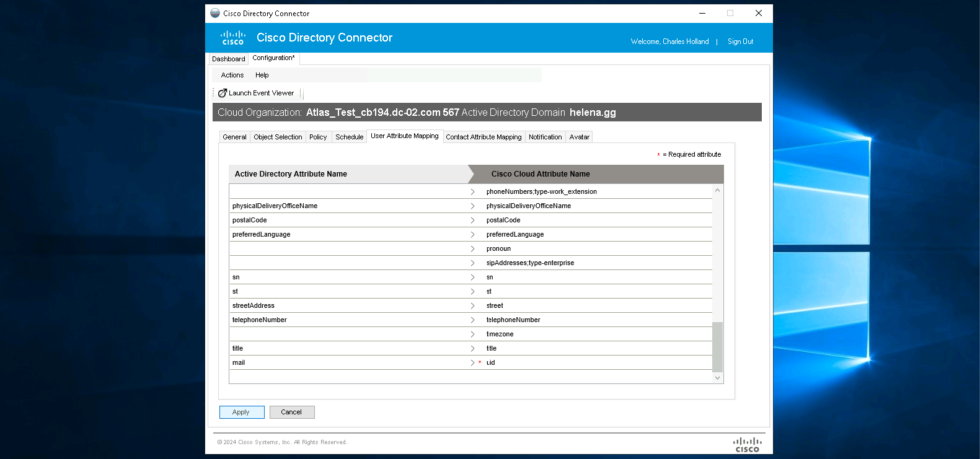Click the arrow icon in the pronoun row
This screenshot has height=459, width=980.
[472, 249]
